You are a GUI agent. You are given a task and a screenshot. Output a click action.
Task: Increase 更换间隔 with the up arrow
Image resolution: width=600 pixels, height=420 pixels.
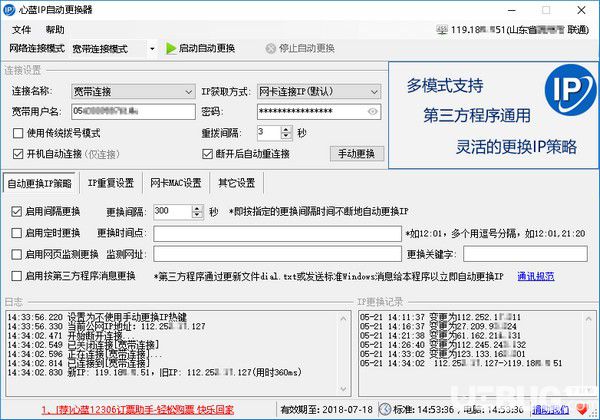point(197,208)
